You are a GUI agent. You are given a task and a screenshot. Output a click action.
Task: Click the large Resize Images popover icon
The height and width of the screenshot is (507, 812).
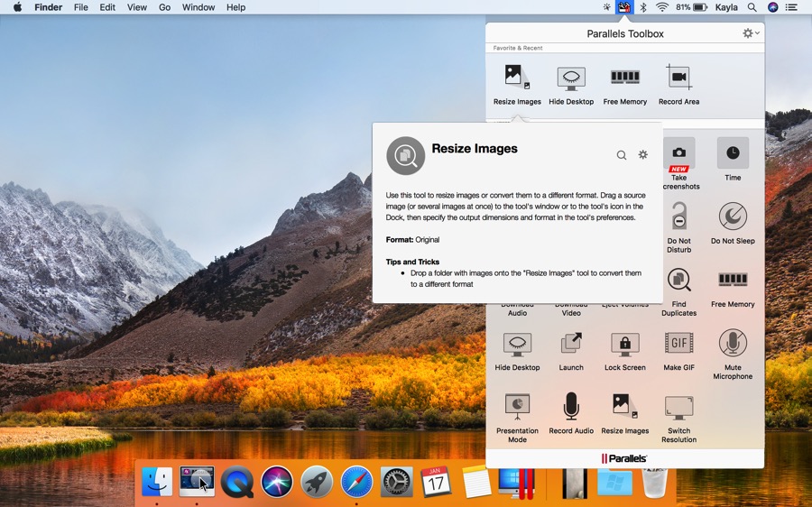405,155
